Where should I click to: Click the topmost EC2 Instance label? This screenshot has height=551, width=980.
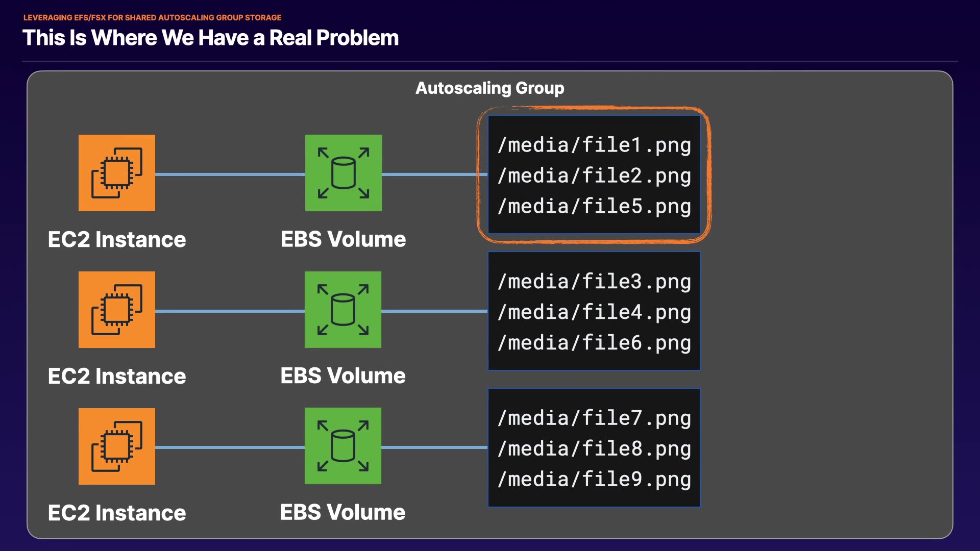[x=117, y=239]
